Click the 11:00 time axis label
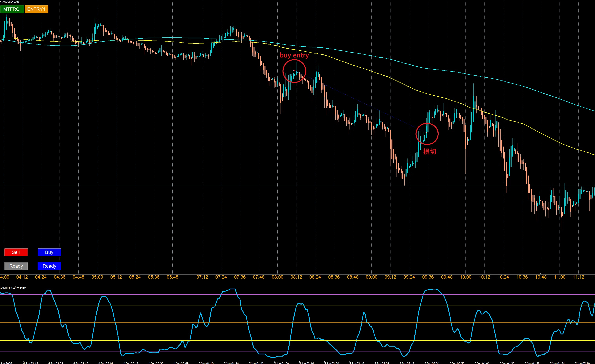Screen dimensions: 595x364 [x=560, y=277]
